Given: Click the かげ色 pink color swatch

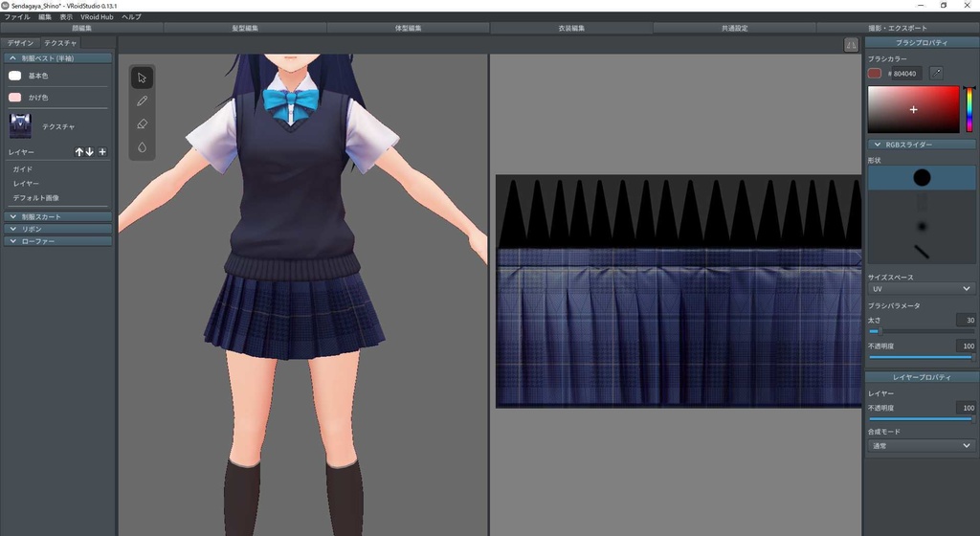Looking at the screenshot, I should [15, 98].
